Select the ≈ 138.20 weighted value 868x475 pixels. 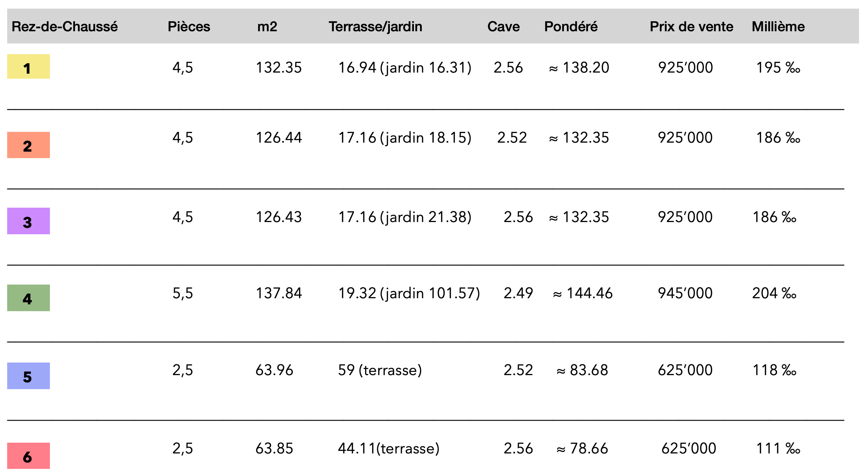[579, 68]
